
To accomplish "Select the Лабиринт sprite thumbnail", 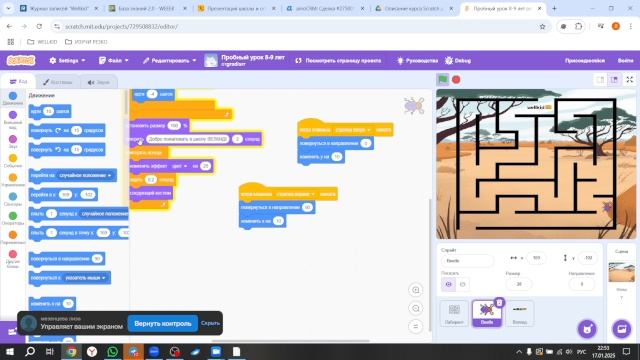I will (x=454, y=313).
